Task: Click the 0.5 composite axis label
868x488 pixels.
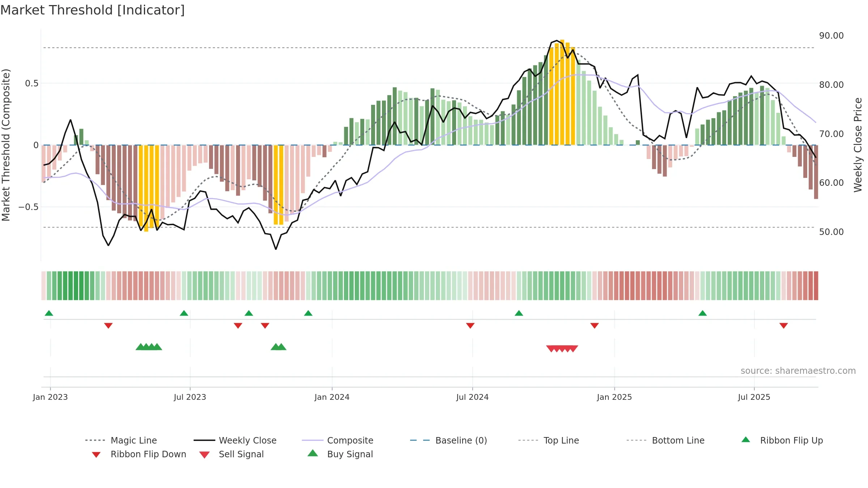Action: [31, 84]
